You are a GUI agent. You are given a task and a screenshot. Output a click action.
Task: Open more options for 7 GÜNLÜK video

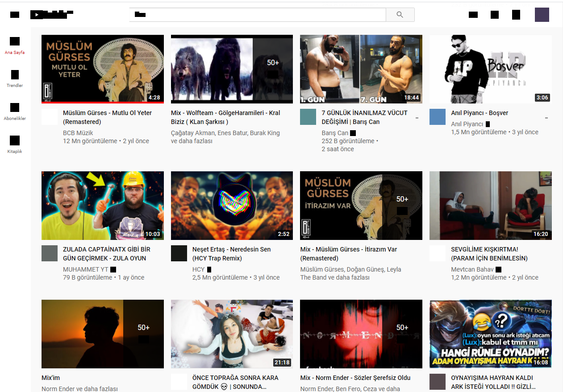coord(417,118)
